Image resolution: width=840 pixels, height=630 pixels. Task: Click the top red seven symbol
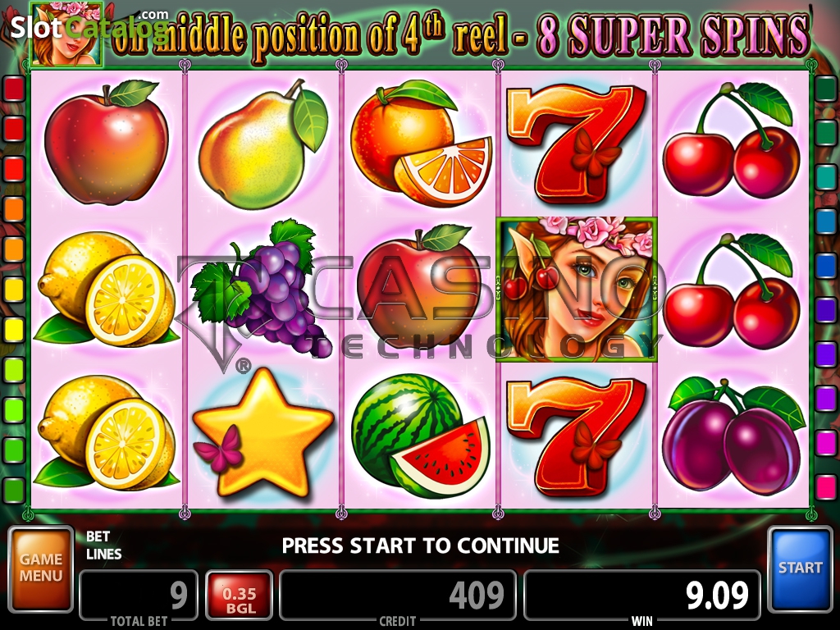[x=576, y=144]
